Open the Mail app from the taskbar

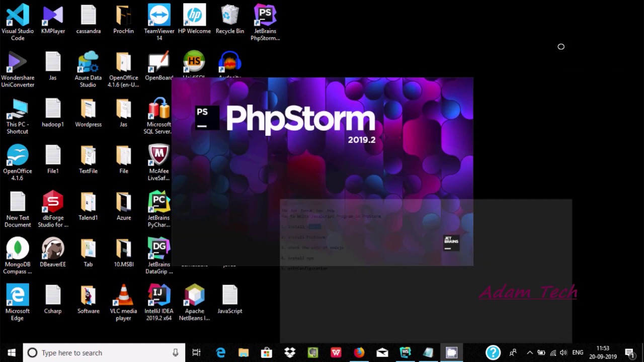[382, 352]
